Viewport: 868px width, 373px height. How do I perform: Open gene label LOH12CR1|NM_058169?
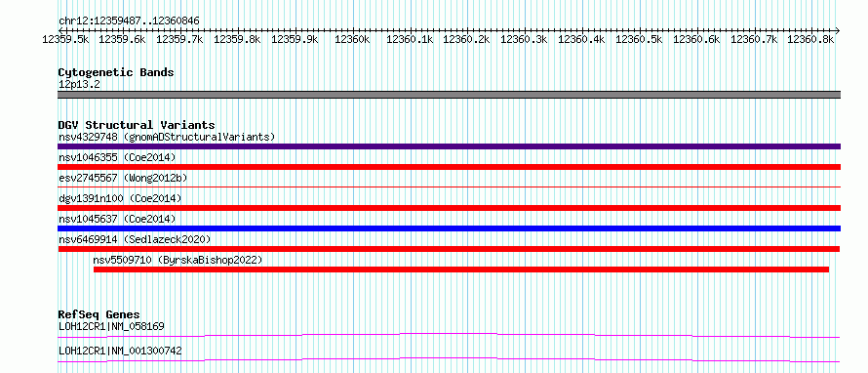pyautogui.click(x=111, y=326)
